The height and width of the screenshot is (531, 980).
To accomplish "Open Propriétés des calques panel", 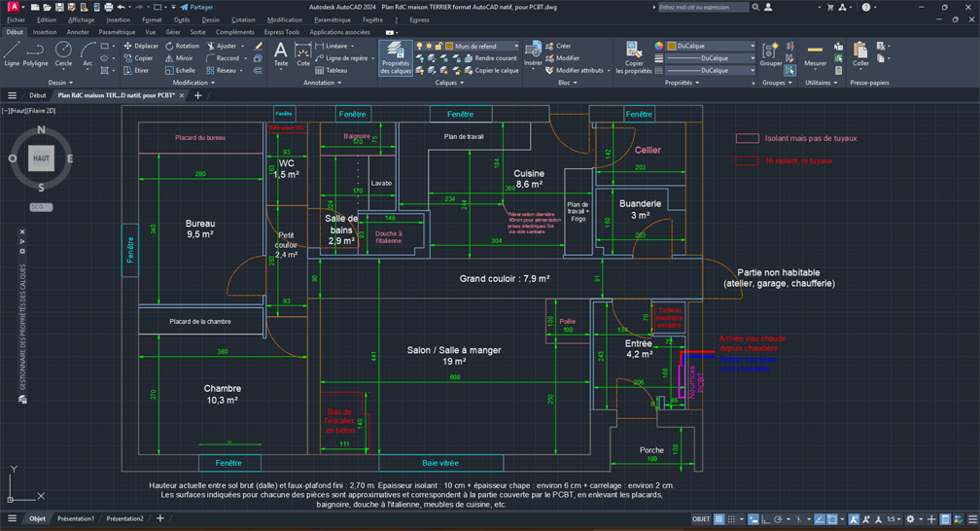I will (396, 57).
